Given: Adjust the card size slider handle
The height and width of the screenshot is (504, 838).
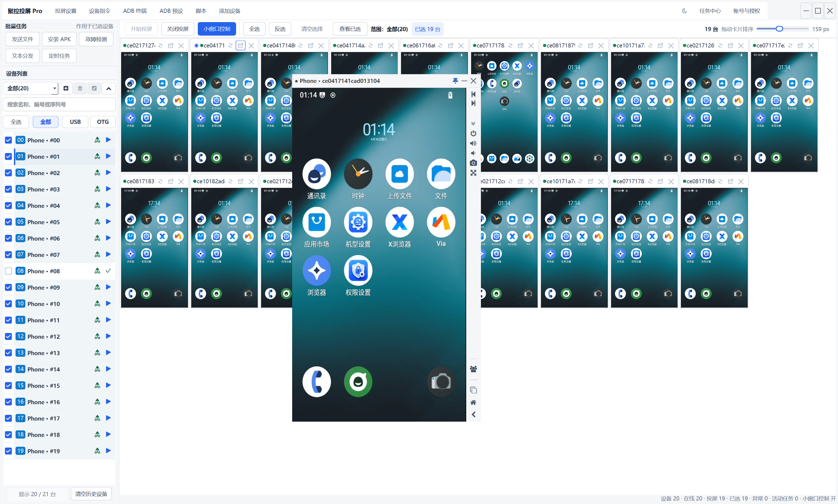Looking at the screenshot, I should pyautogui.click(x=780, y=29).
